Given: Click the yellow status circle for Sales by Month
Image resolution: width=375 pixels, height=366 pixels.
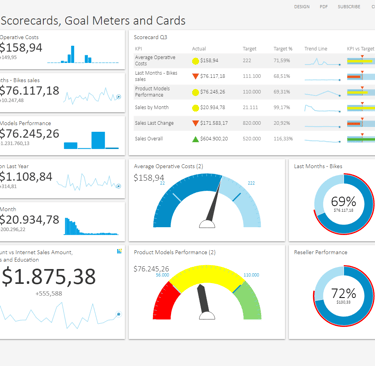Looking at the screenshot, I should [196, 108].
